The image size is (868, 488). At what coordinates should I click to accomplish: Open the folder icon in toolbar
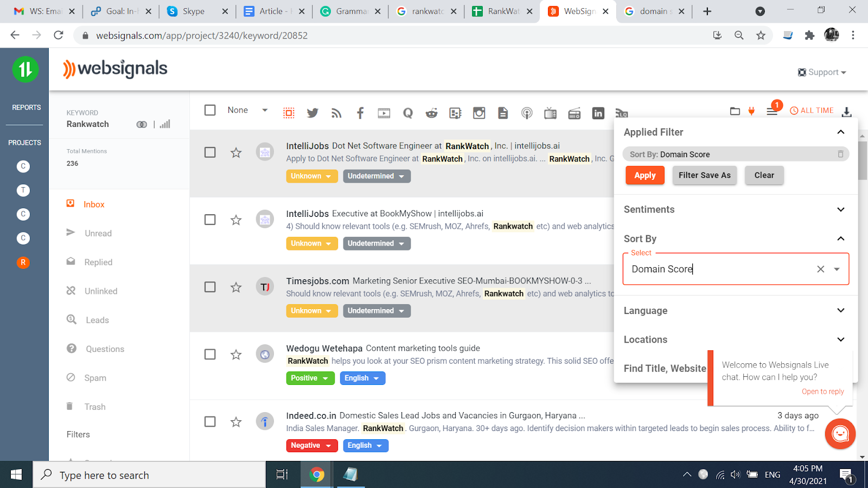click(x=735, y=111)
